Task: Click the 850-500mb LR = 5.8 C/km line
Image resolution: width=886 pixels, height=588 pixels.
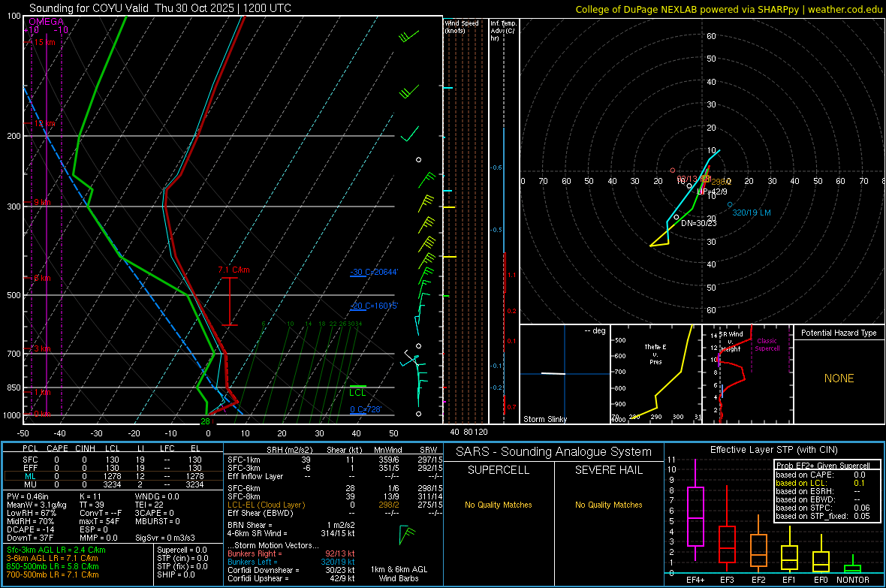Action: [x=53, y=566]
